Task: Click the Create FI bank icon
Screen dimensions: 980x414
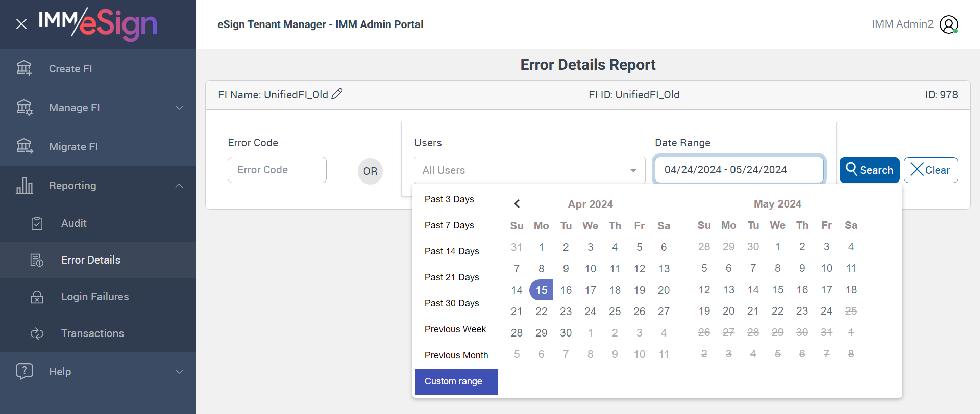Action: (24, 68)
